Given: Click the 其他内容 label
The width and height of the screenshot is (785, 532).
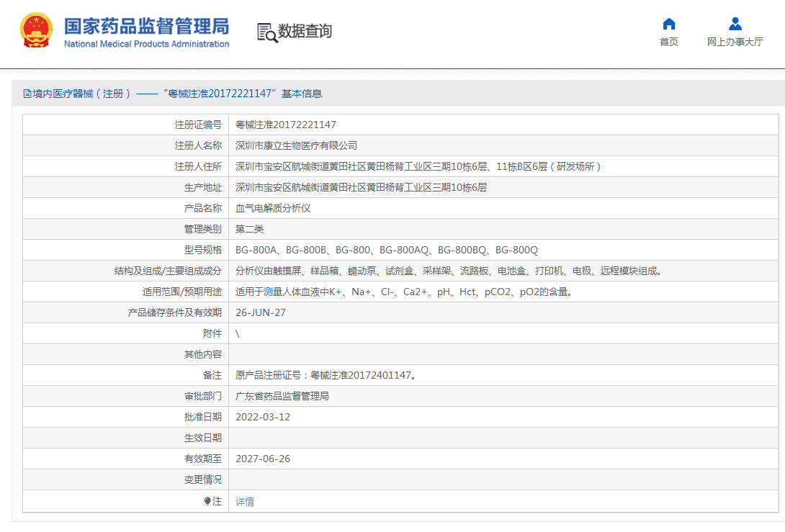Looking at the screenshot, I should (203, 355).
